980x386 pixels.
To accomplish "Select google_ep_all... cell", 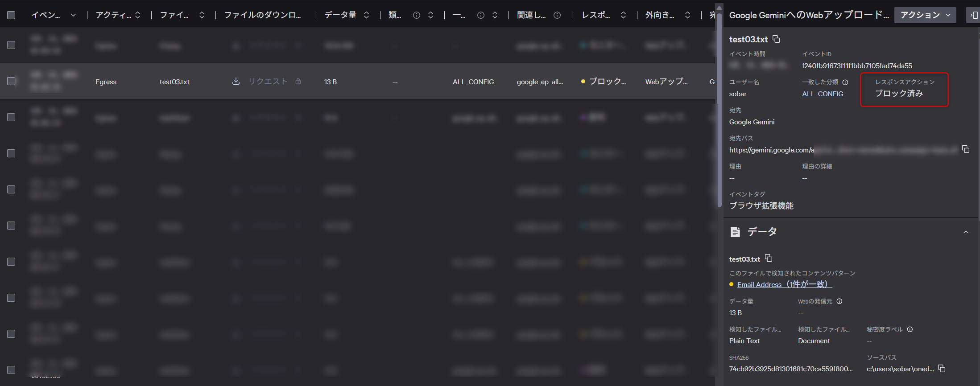I will (x=540, y=82).
